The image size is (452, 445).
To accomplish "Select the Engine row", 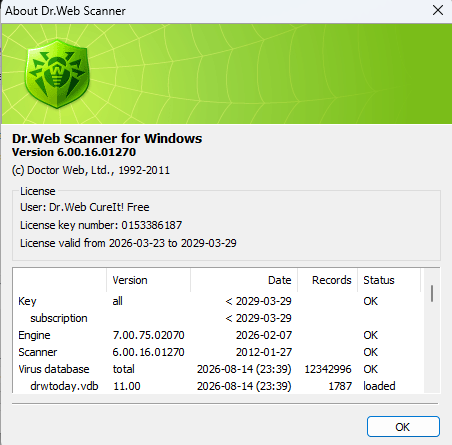I will pyautogui.click(x=219, y=335).
